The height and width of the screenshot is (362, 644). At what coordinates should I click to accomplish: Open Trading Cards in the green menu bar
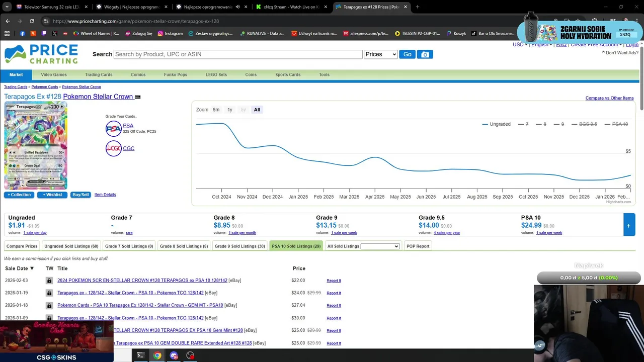click(x=99, y=74)
